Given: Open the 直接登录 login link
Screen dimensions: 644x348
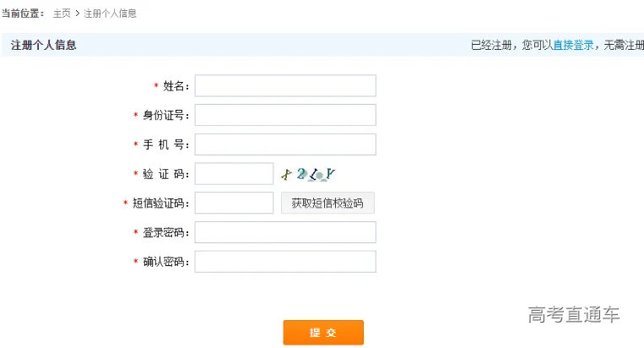Looking at the screenshot, I should pyautogui.click(x=573, y=46).
